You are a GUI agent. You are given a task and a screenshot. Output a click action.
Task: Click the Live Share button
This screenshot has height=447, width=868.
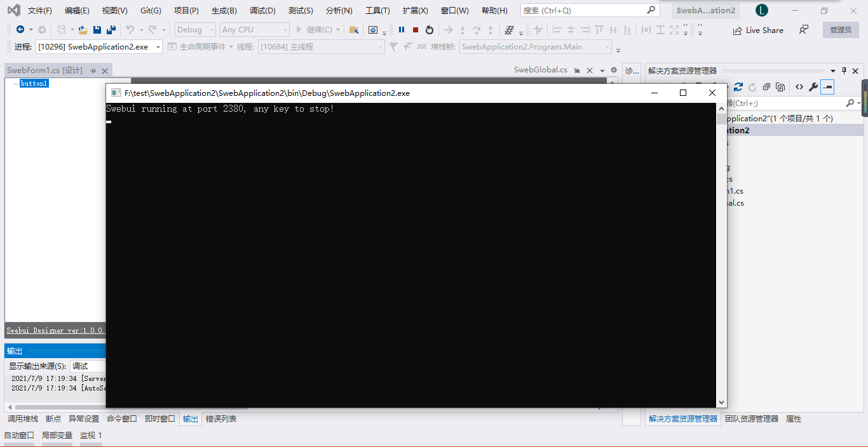(x=758, y=30)
